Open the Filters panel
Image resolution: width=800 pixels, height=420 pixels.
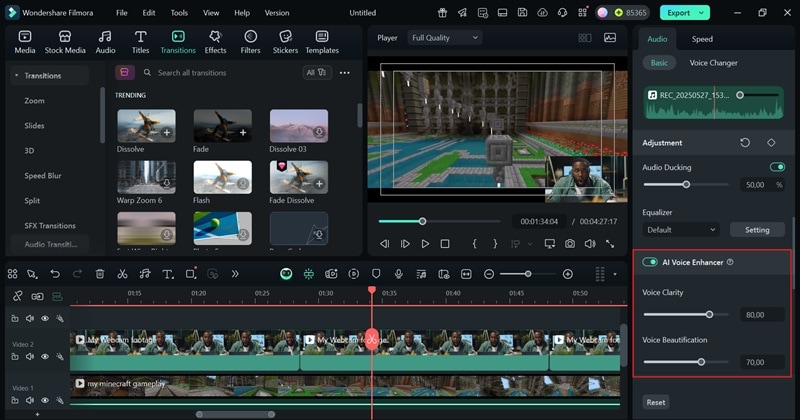(x=250, y=42)
